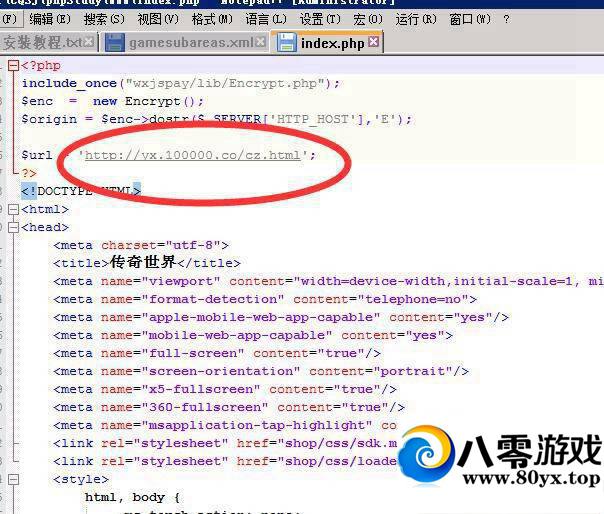
Task: Close the 安装教程.txt tab
Action: pyautogui.click(x=90, y=42)
